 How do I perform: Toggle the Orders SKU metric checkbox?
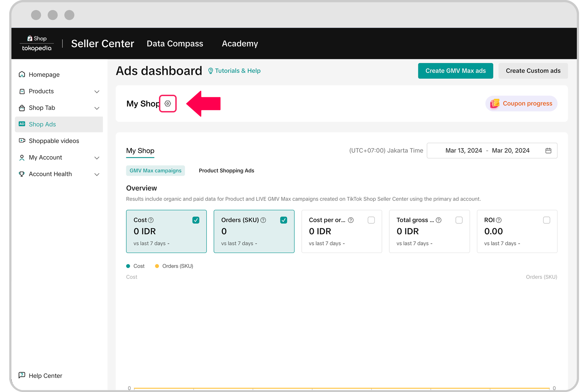pos(283,220)
